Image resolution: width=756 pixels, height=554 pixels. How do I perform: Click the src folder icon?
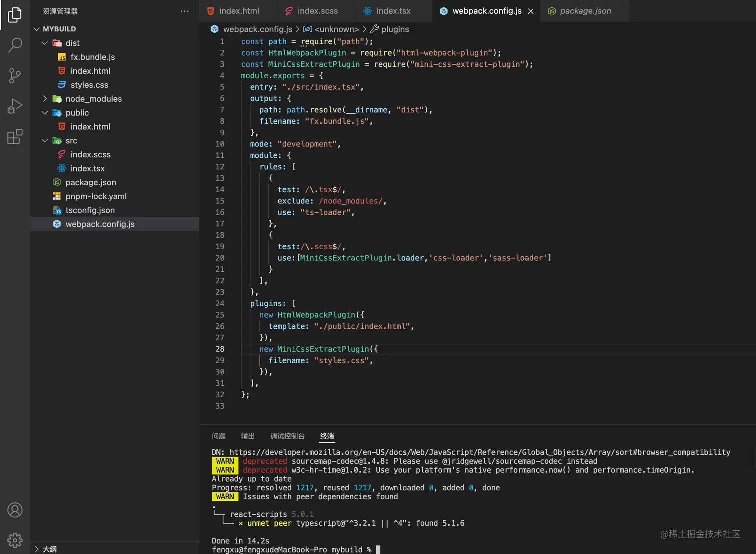(x=57, y=141)
